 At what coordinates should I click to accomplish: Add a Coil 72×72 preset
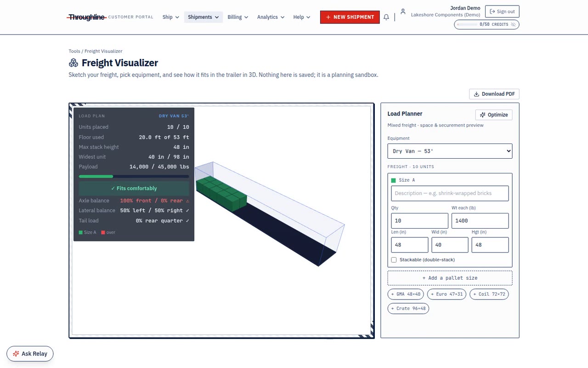tap(489, 294)
